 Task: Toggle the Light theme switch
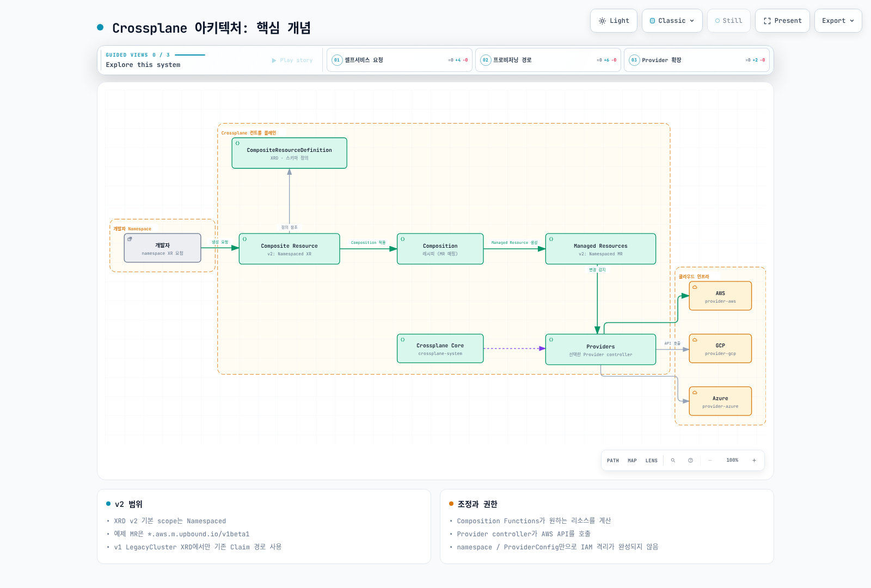614,21
